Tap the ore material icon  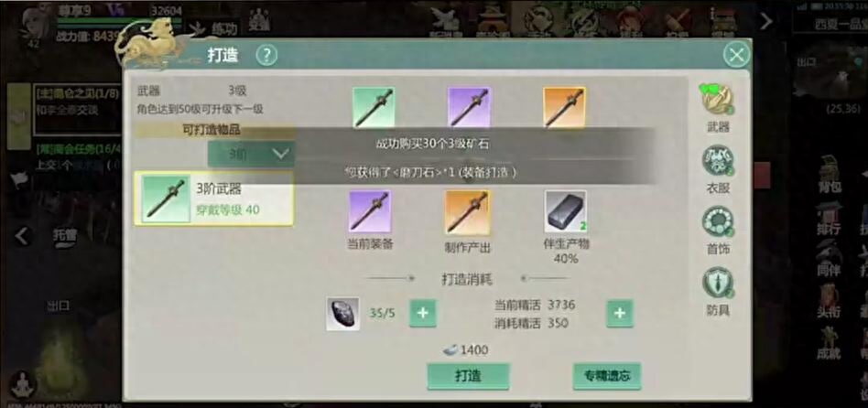pyautogui.click(x=342, y=314)
